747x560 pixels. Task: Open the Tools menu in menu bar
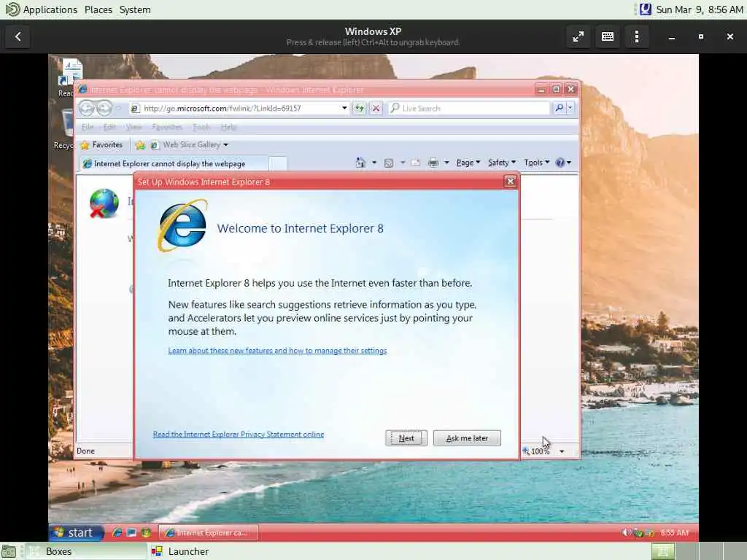(201, 127)
